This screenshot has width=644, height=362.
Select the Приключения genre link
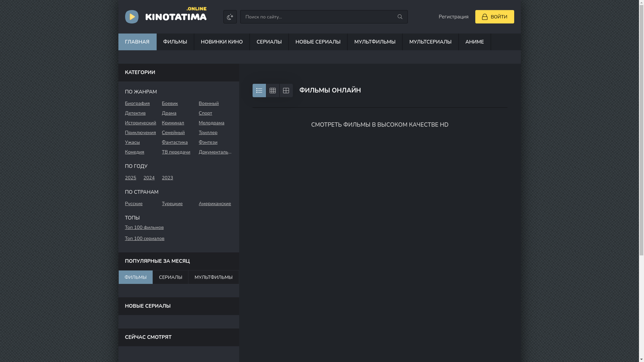[140, 133]
